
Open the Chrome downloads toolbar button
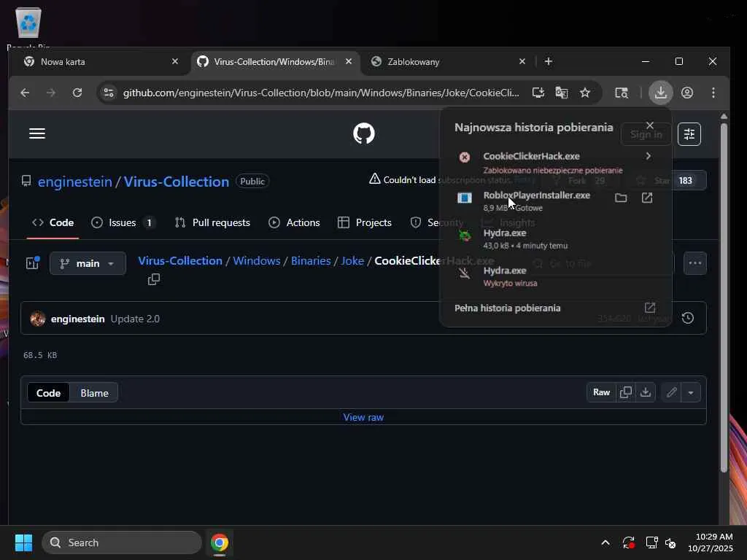(661, 93)
